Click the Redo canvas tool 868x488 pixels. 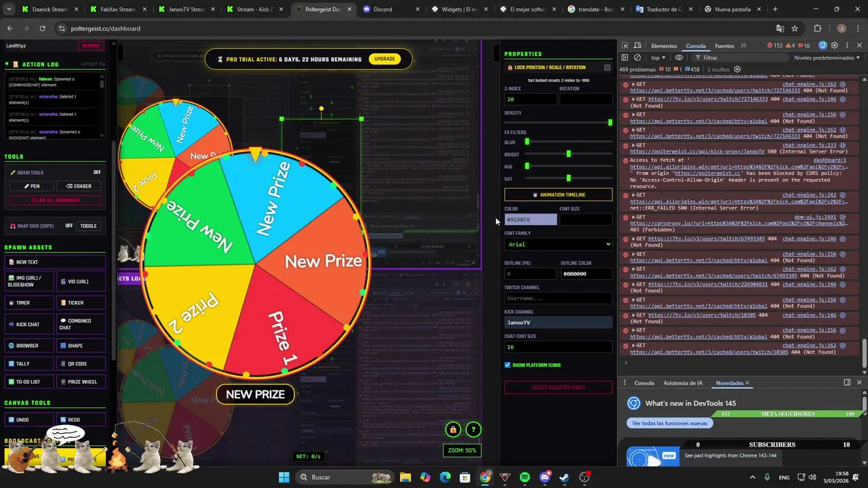81,420
